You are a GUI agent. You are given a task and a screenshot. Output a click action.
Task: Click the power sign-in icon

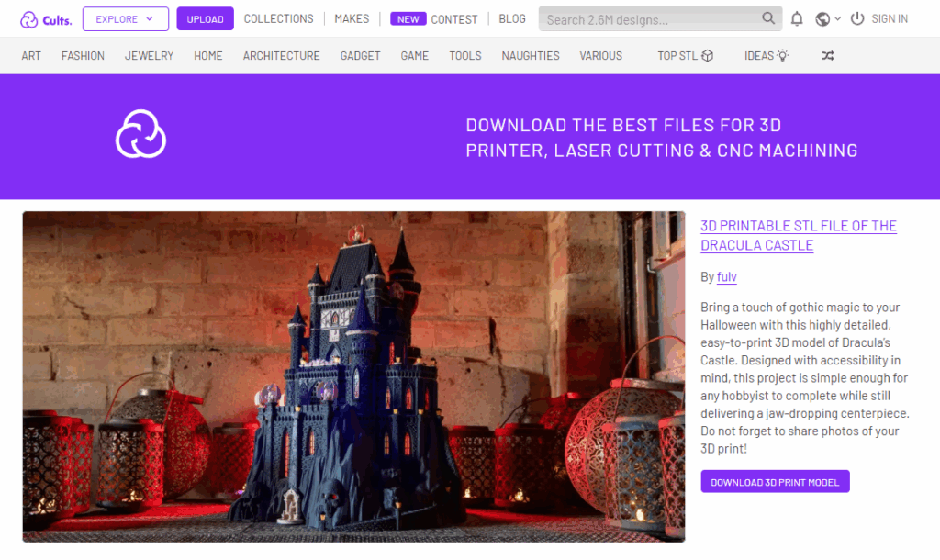[857, 19]
